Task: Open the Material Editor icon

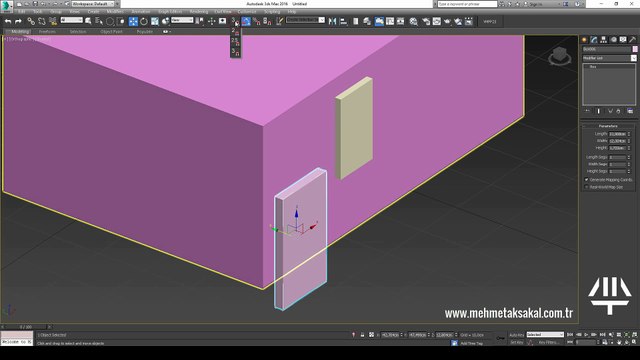Action: [x=413, y=21]
